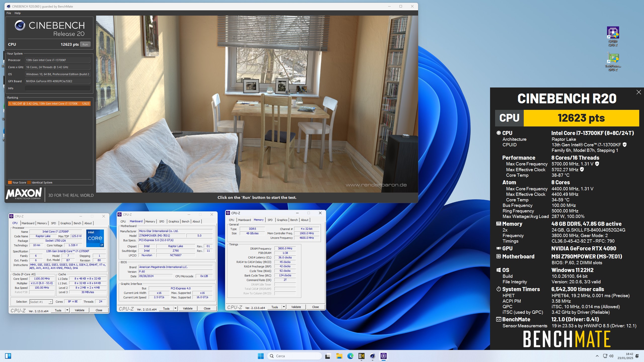Viewport: 644px width, 362px height.
Task: Open the CPUID CPU-Z desktop shortcut
Action: (x=613, y=37)
